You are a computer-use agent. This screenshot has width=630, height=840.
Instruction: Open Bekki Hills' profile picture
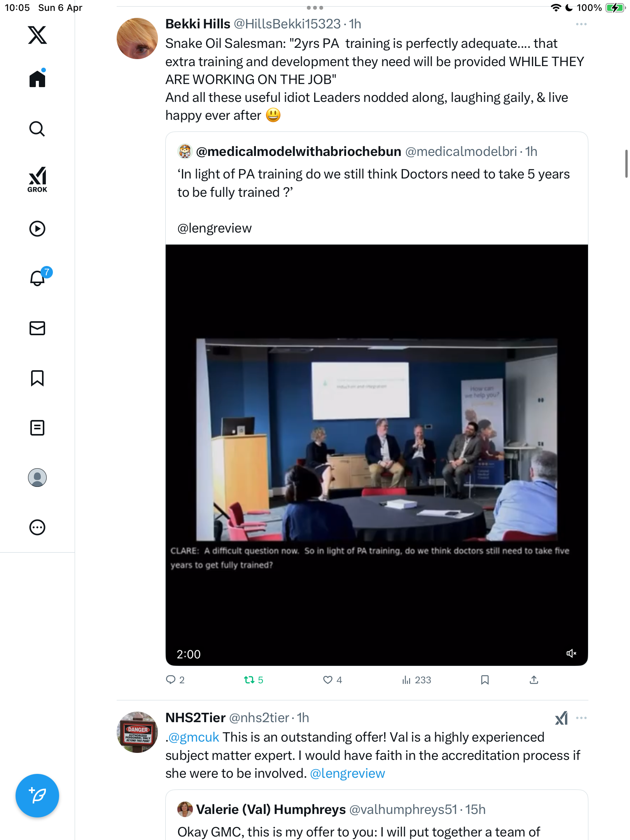(x=137, y=38)
